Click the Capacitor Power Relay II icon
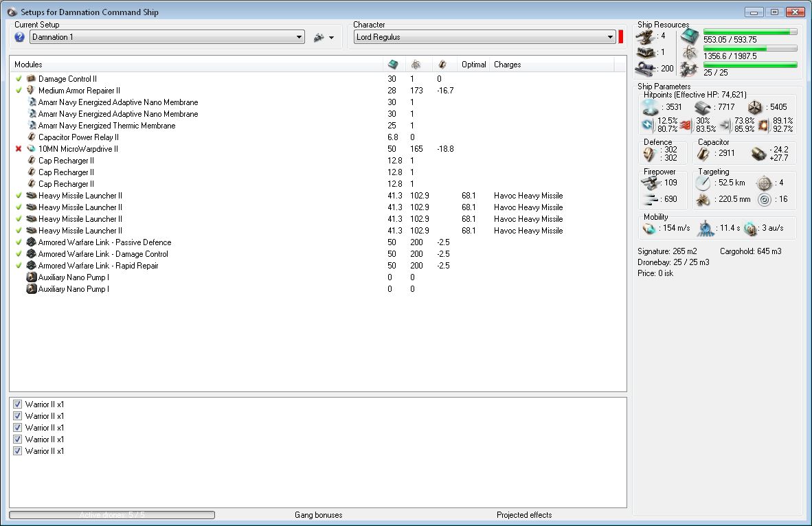The width and height of the screenshot is (812, 526). tap(31, 137)
